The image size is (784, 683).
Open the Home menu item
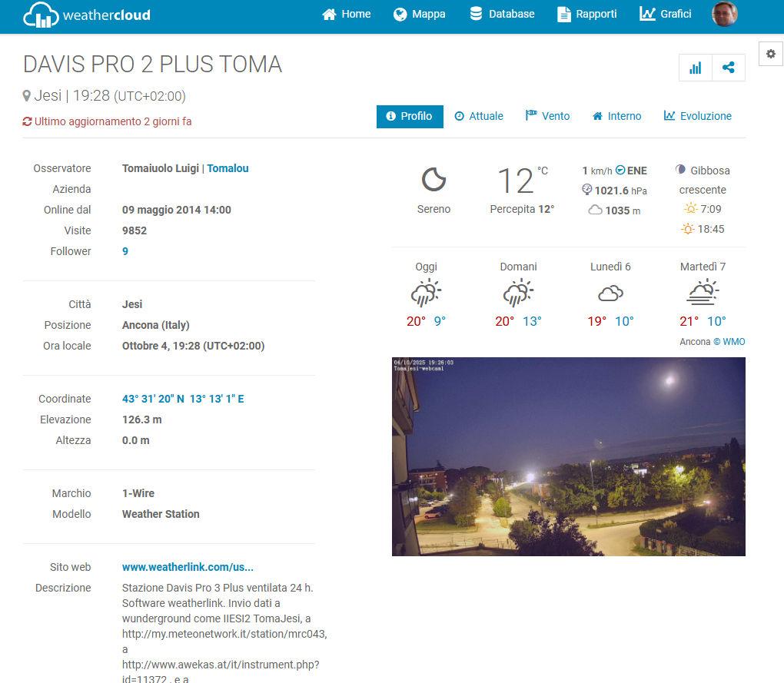click(x=346, y=14)
